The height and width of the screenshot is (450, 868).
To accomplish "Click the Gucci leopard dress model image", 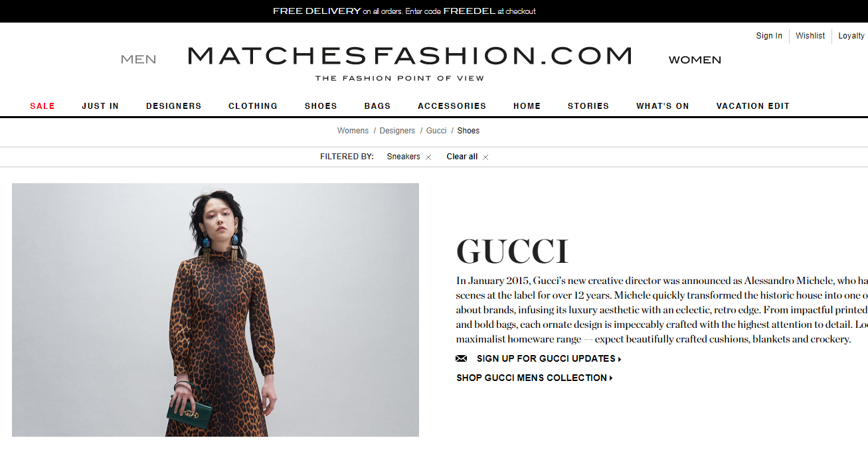I will pos(215,310).
